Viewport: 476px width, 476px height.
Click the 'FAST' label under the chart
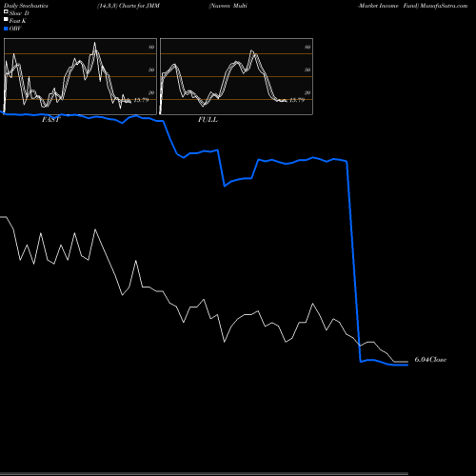click(50, 120)
